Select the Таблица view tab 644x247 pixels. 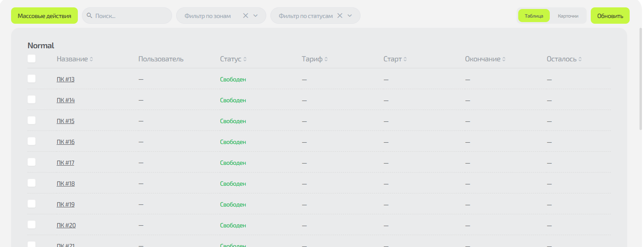pyautogui.click(x=534, y=16)
